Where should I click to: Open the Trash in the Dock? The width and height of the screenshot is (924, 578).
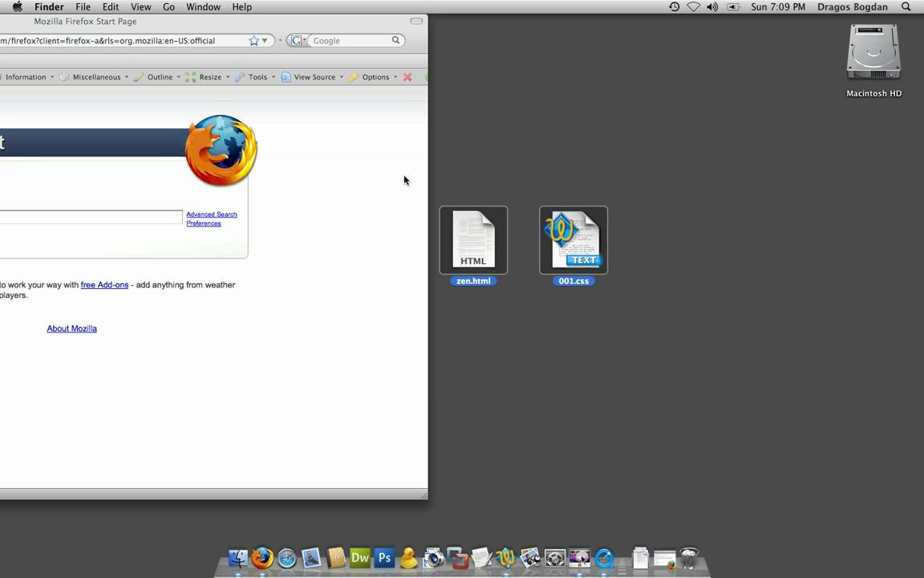(689, 558)
